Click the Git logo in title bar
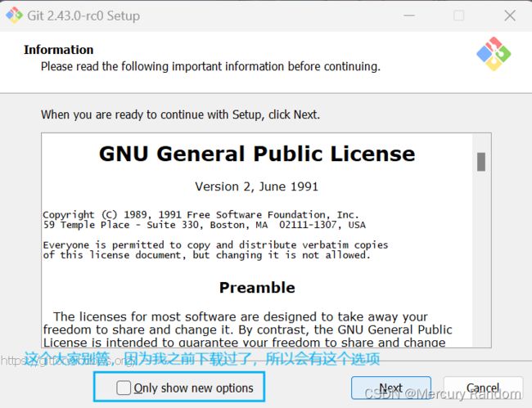This screenshot has height=408, width=532. (14, 16)
